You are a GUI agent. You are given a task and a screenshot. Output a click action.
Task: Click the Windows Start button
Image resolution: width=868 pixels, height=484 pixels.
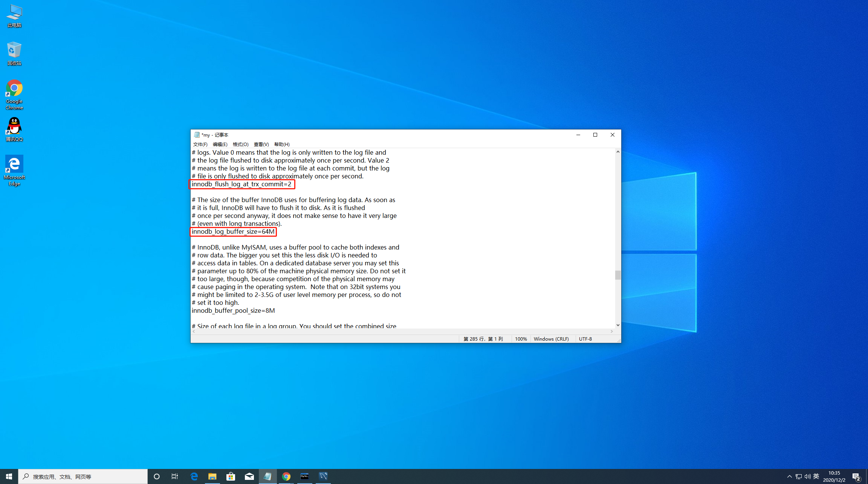coord(9,476)
